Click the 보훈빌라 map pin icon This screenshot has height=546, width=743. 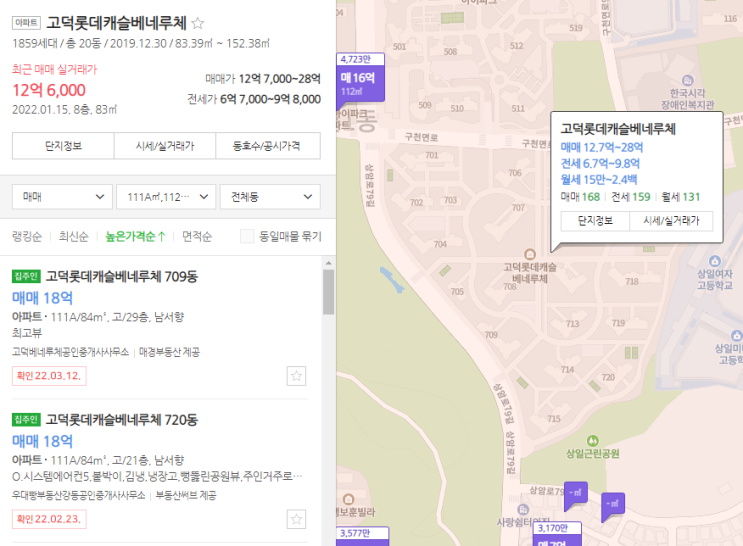[x=348, y=499]
